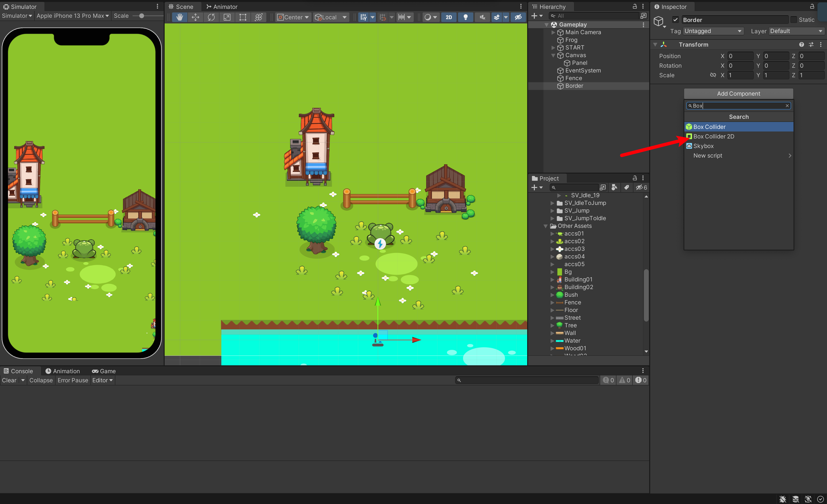
Task: Open the draw mode shading dropdown
Action: tap(431, 17)
